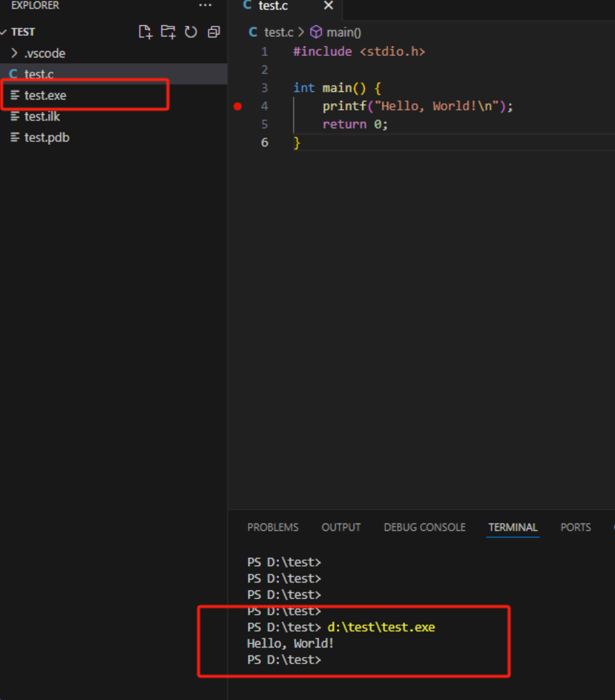615x700 pixels.
Task: Toggle the breakpoint on line 4
Action: point(238,106)
